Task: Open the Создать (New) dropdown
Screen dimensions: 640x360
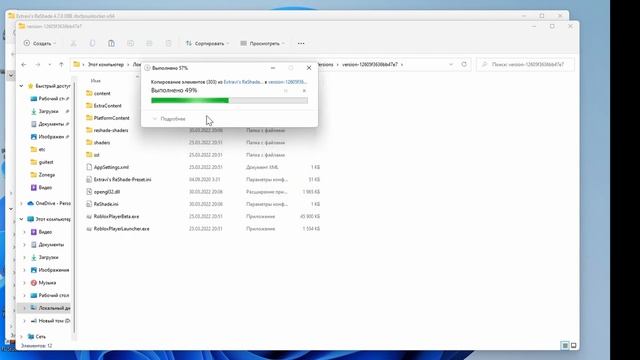Action: [40, 43]
